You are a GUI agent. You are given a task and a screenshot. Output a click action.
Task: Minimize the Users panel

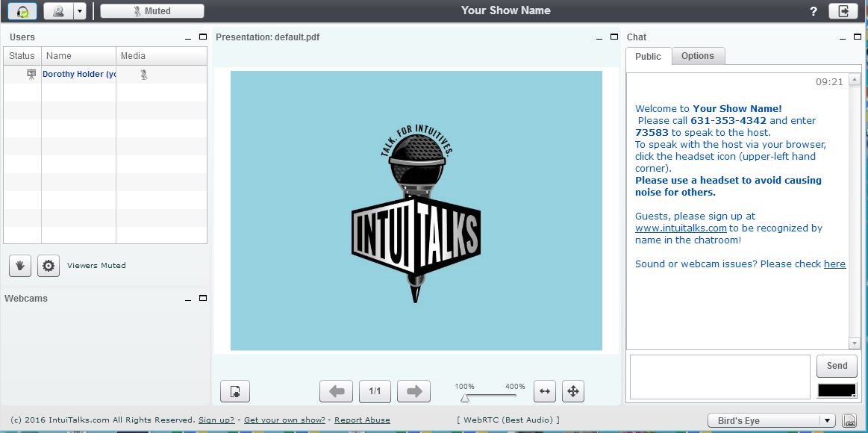pos(189,37)
